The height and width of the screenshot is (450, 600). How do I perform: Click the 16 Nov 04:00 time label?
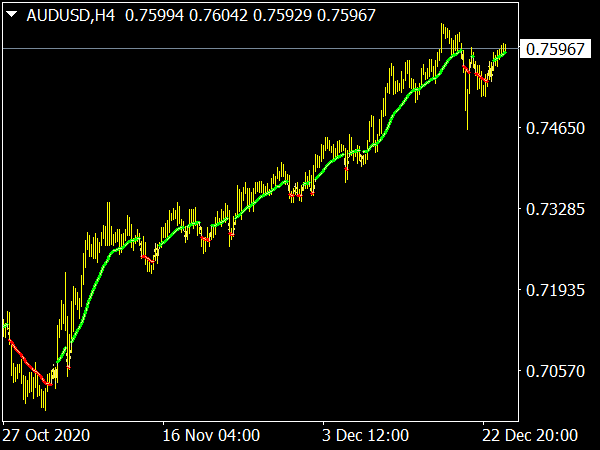point(211,435)
